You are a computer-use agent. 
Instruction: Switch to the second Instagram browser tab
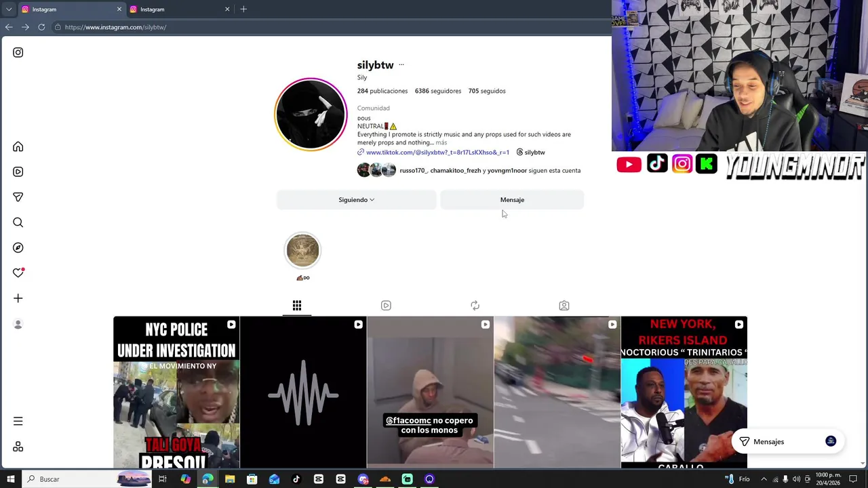tap(179, 9)
